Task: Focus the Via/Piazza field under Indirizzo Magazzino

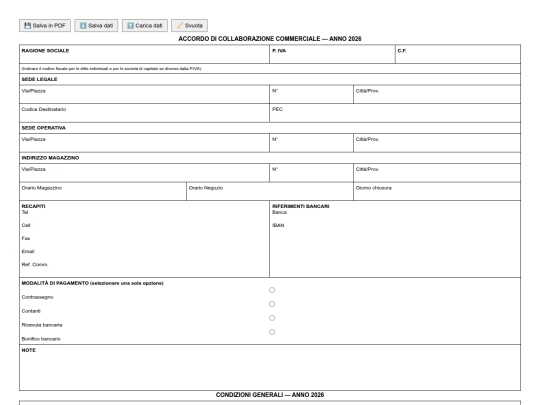Action: (x=144, y=173)
